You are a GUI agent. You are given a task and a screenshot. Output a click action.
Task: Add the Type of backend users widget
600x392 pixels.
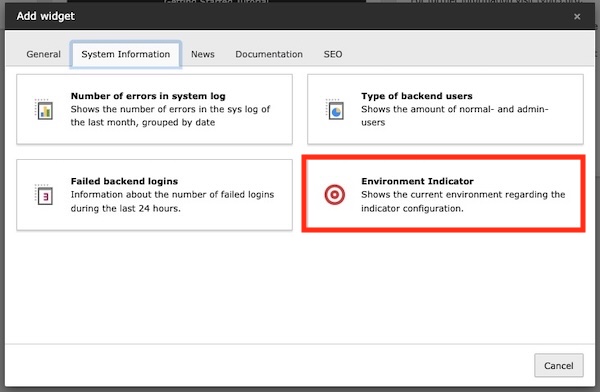click(445, 109)
